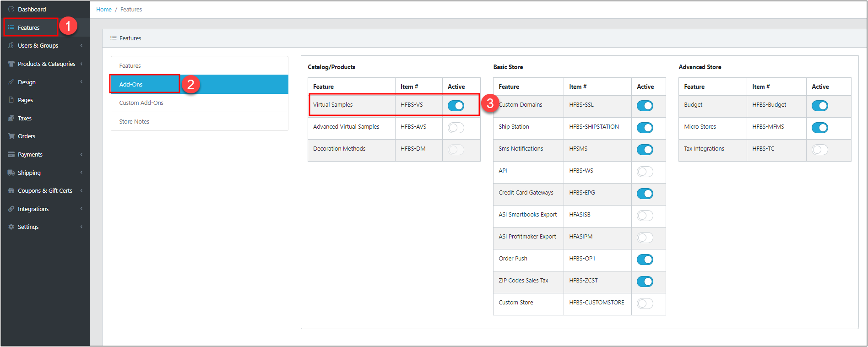868x347 pixels.
Task: Click the HFBS-ZCST item number
Action: 583,280
